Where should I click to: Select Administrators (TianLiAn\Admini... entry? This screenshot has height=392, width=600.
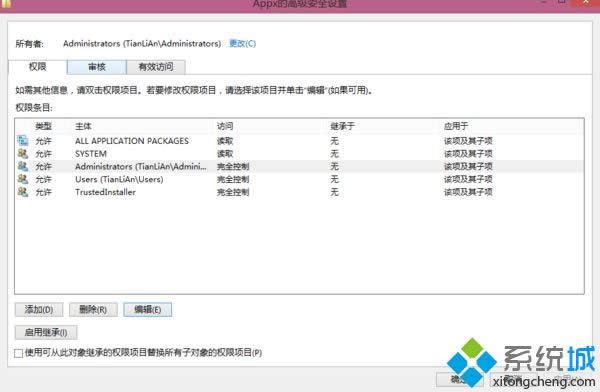point(140,167)
